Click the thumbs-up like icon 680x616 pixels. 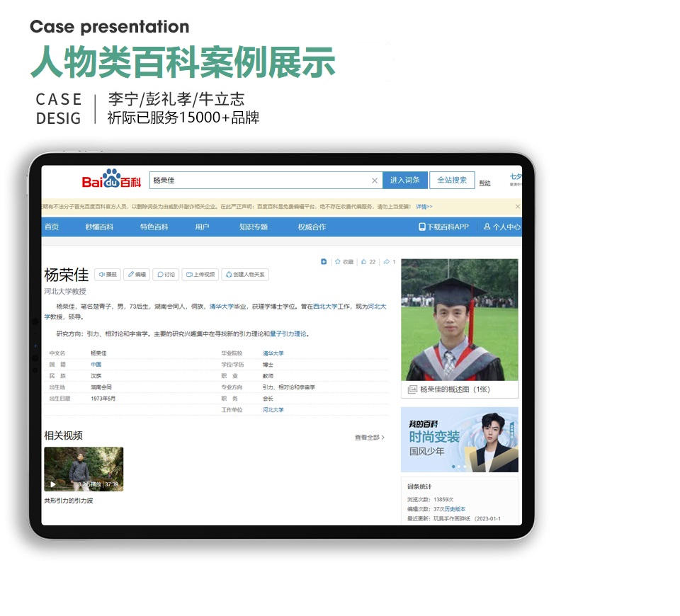pos(364,262)
